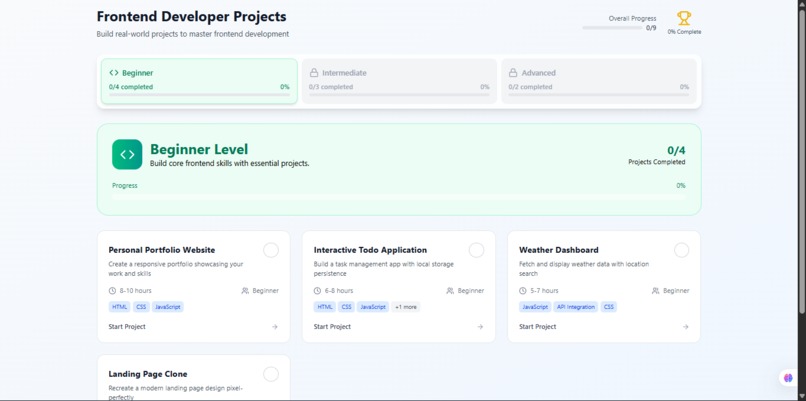
Task: Click arrow icon on Personal Portfolio Website card
Action: click(274, 327)
